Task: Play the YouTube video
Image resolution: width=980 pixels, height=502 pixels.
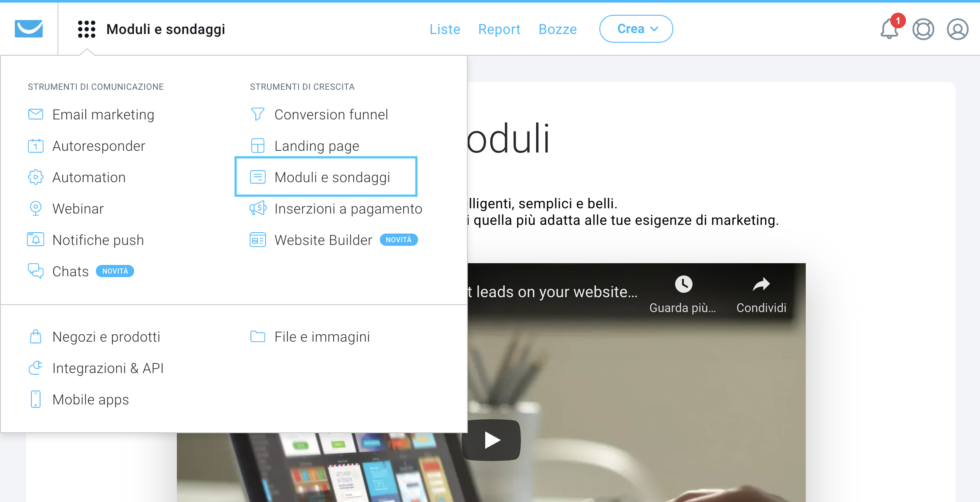Action: [492, 440]
